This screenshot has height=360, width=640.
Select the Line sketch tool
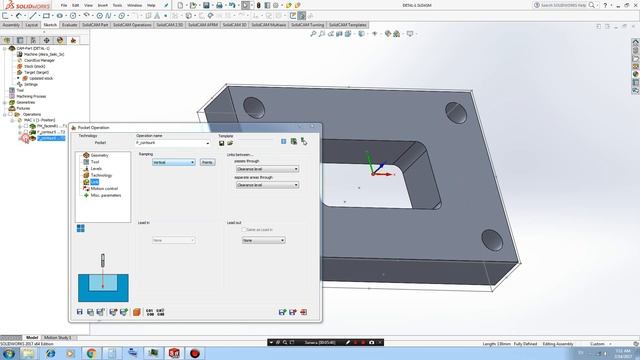coord(33,16)
